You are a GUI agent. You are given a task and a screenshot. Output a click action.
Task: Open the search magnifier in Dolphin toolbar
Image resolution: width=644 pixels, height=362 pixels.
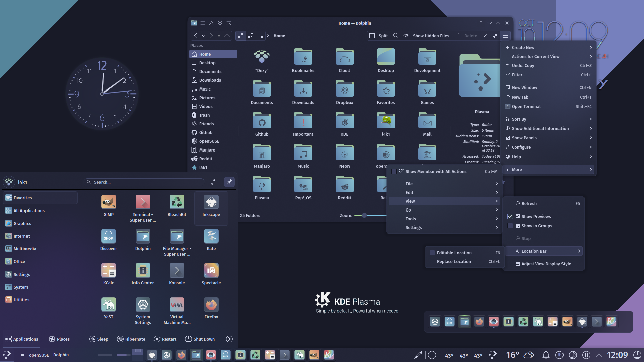(396, 36)
